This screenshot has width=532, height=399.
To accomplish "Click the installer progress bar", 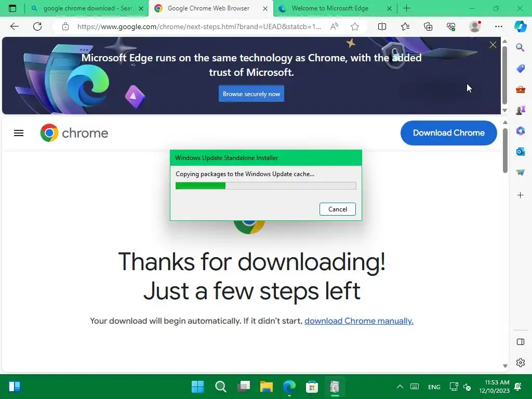I will click(265, 185).
